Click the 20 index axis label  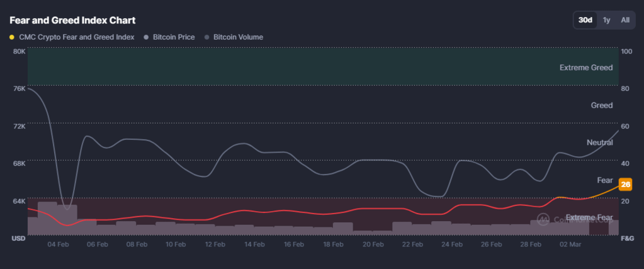click(625, 201)
